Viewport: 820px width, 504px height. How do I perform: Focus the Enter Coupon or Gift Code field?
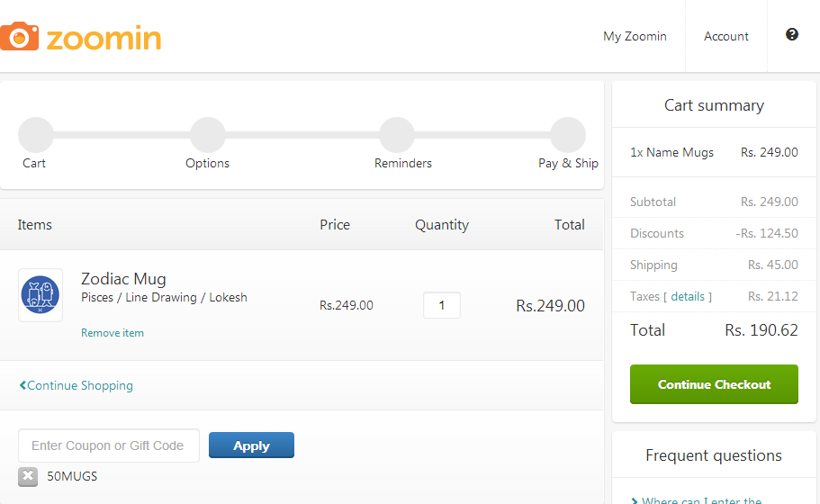(x=109, y=445)
